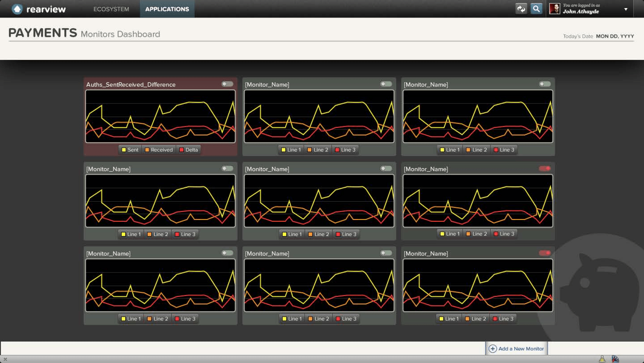Viewport: 644px width, 363px height.
Task: Click Line 3 legend on bottom-row left monitor
Action: point(185,319)
